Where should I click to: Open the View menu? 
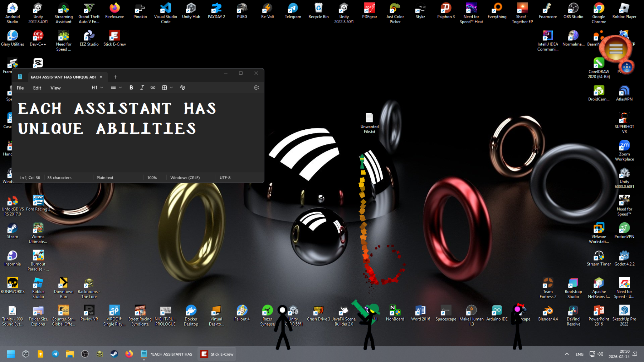point(55,88)
